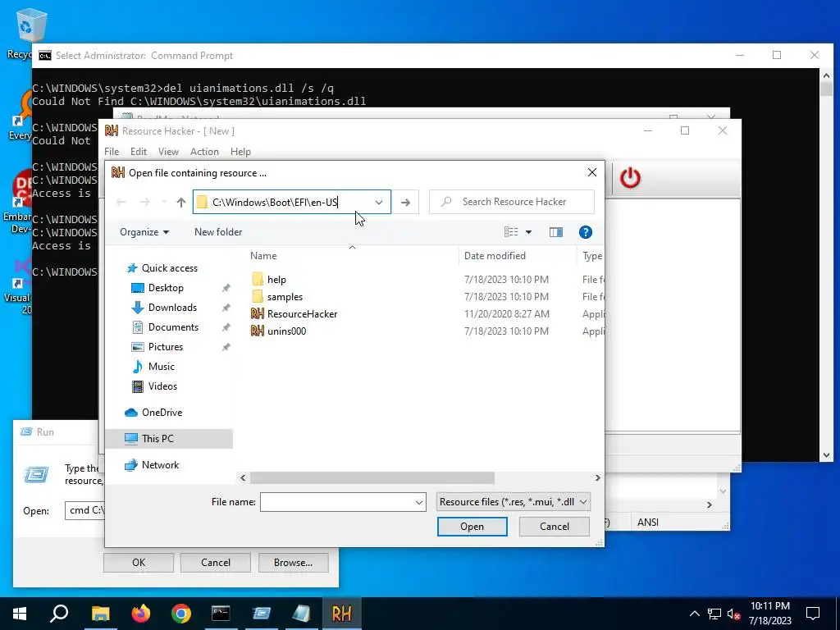The image size is (840, 630).
Task: Launch Chrome from taskbar
Action: tap(181, 614)
